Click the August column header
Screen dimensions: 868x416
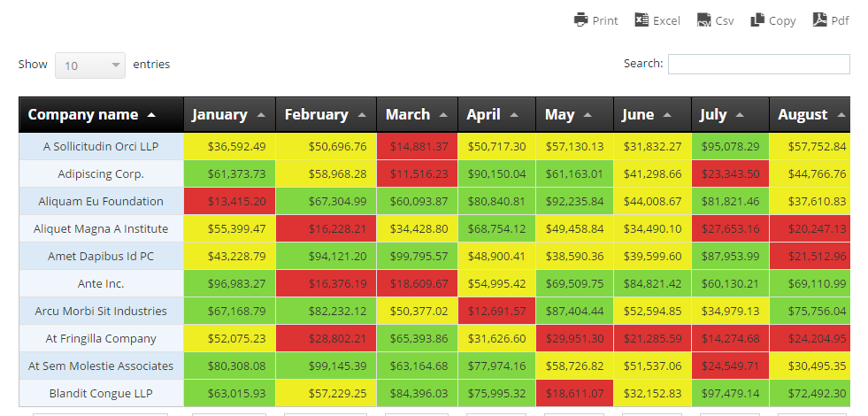coord(809,114)
